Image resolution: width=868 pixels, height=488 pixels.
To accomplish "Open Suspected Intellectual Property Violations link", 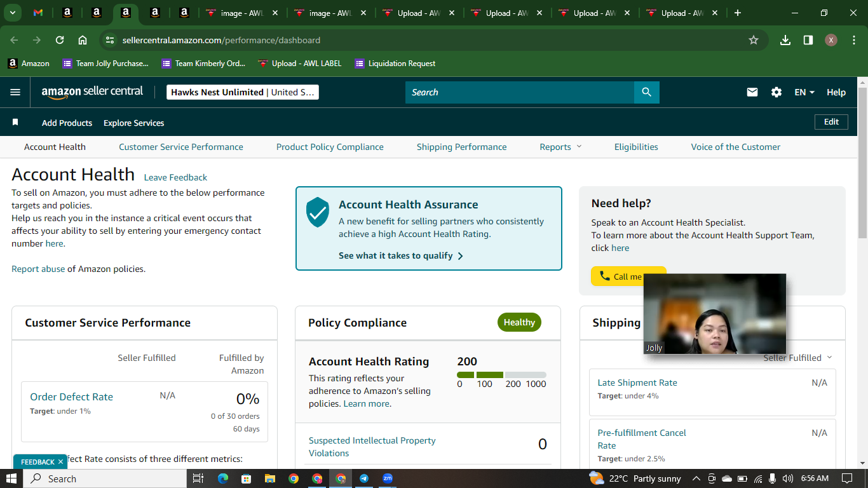I will pyautogui.click(x=372, y=447).
